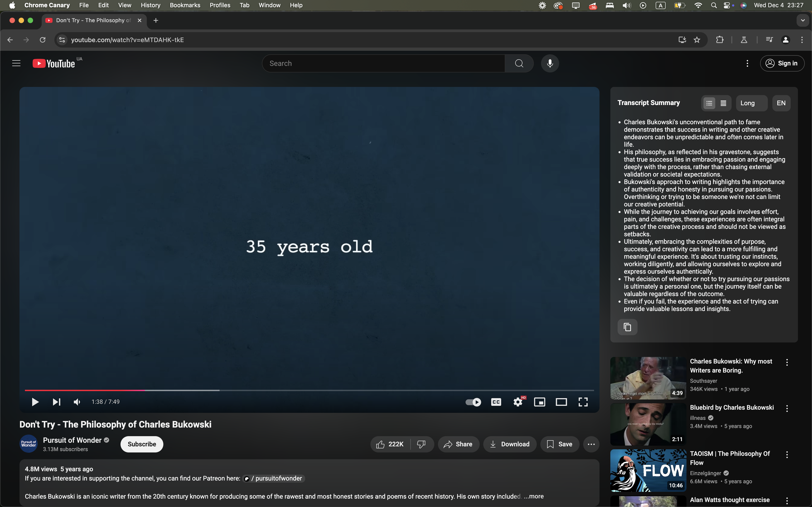Subscribe to Pursuit of Wonder
Viewport: 812px width, 507px height.
click(x=142, y=444)
